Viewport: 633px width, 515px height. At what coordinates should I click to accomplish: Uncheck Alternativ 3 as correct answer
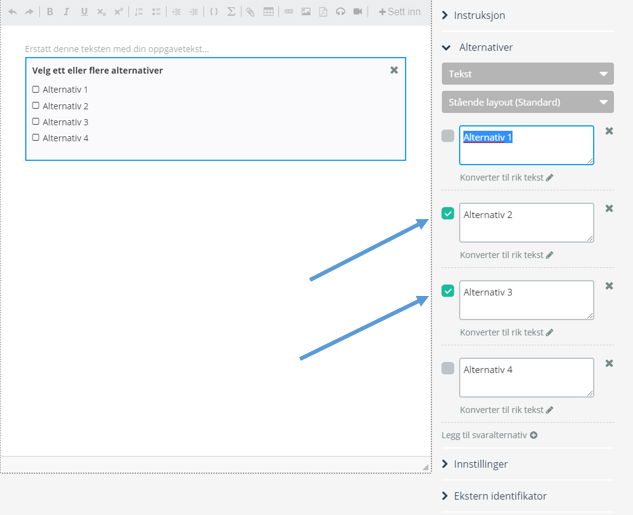[448, 291]
